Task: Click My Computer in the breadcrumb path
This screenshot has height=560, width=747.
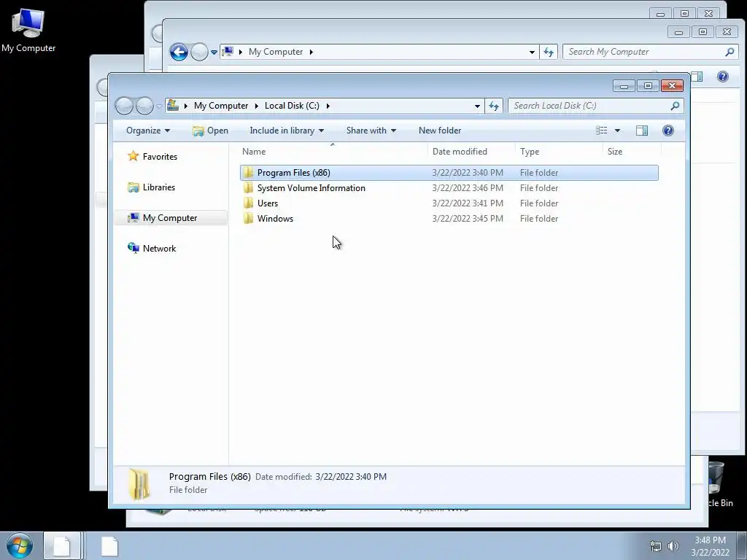Action: 221,106
